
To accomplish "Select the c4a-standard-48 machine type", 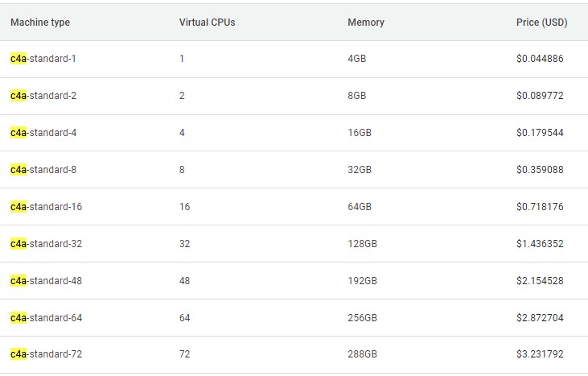I will [46, 281].
